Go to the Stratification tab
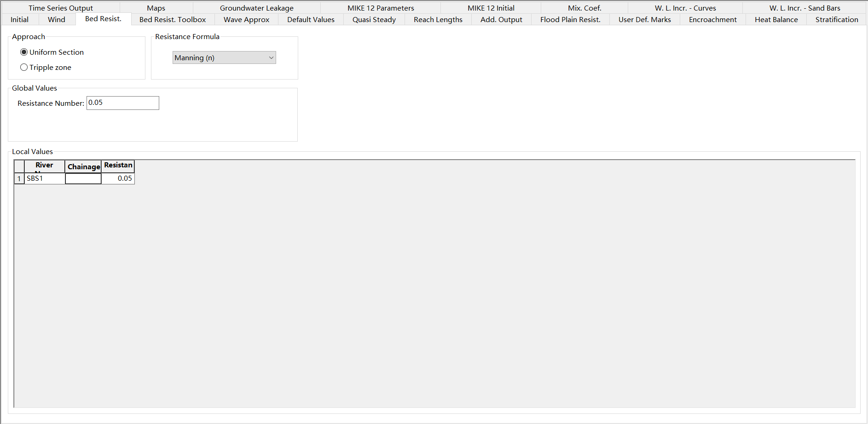Screen dimensions: 868x424 836,20
